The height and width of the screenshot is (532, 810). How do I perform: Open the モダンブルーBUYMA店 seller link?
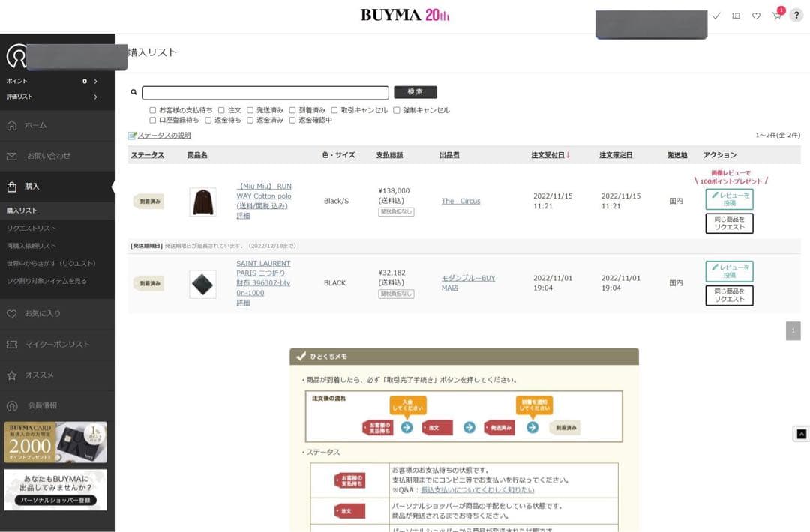click(468, 282)
